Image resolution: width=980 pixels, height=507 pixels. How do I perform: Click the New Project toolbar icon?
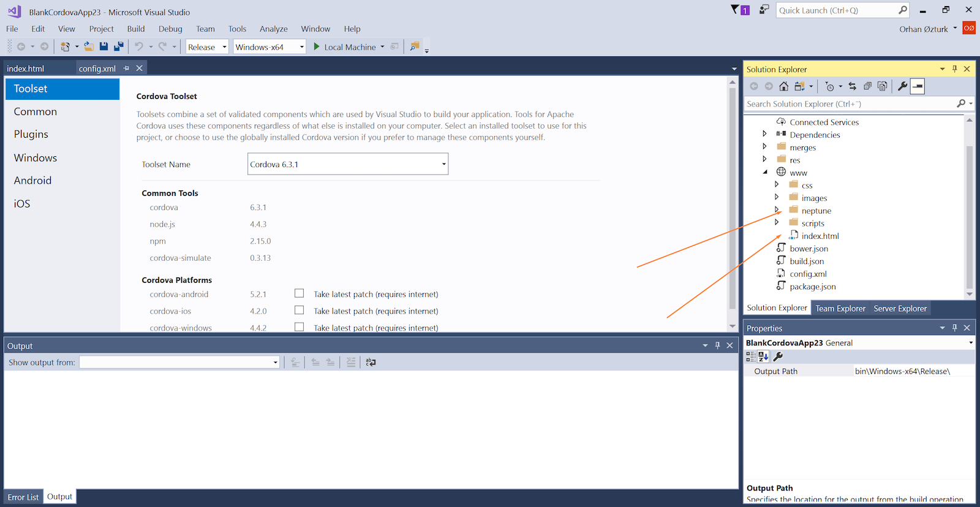click(x=65, y=47)
